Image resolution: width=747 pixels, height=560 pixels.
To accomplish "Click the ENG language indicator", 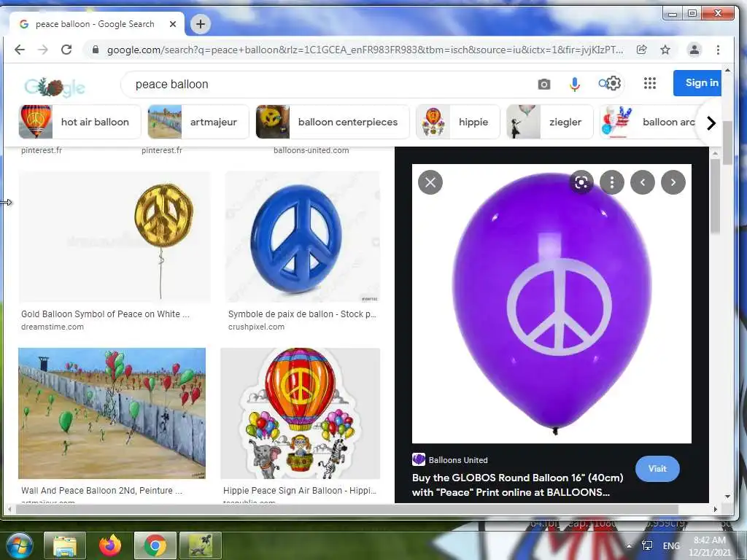I will [x=671, y=545].
